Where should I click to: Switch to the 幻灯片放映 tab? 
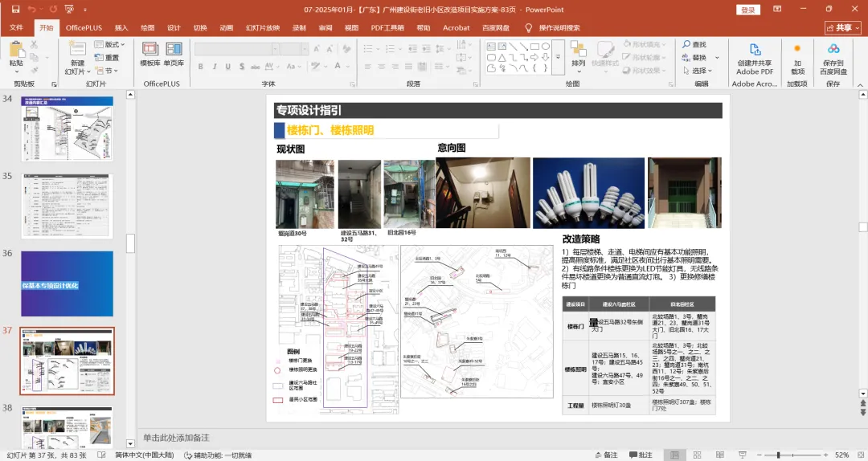[263, 27]
